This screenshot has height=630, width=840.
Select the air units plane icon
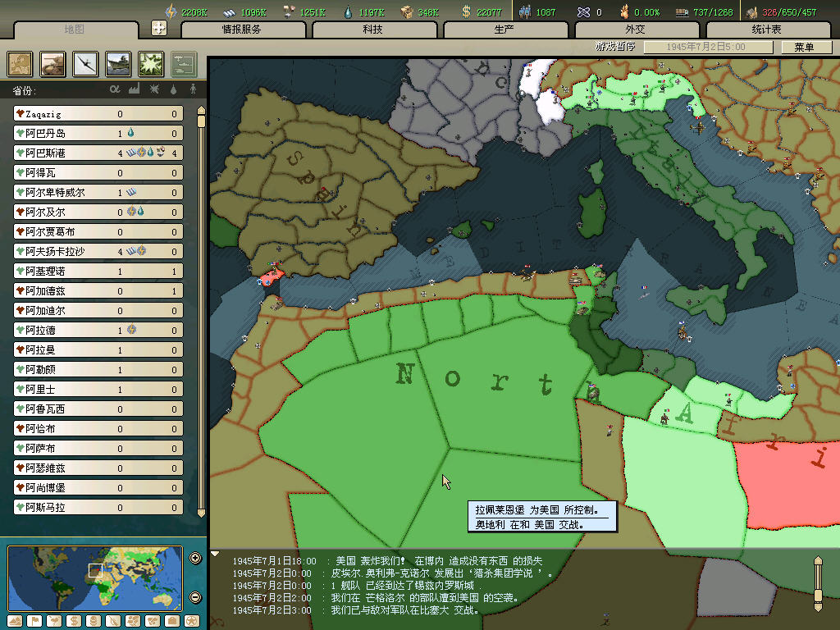click(86, 64)
